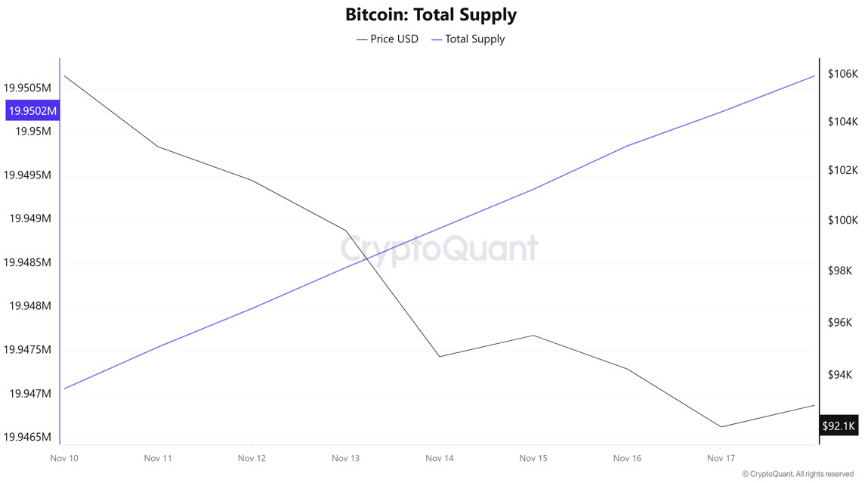
Task: Select the Nov 13 date tick
Action: coord(345,458)
